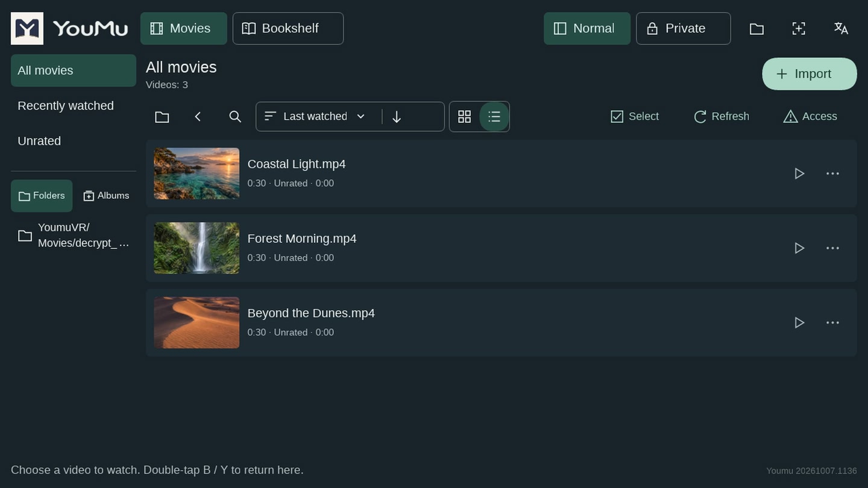Enable Private mode
The width and height of the screenshot is (868, 488).
(684, 28)
